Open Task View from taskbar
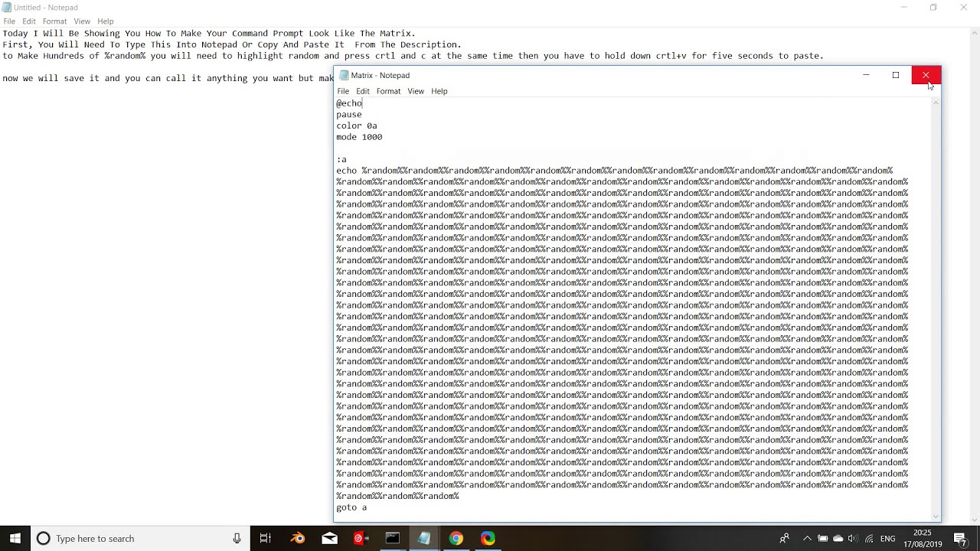The image size is (980, 551). coord(266,538)
